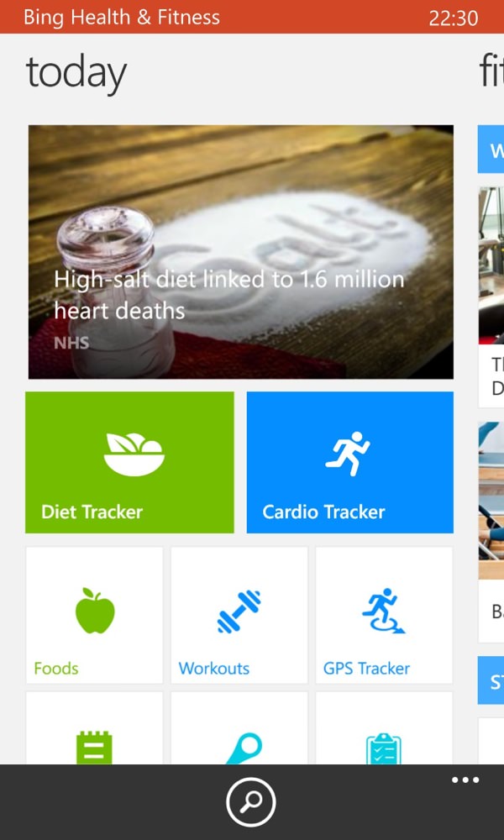Go to the partially visible fitness section
Screen dimensions: 504x840
click(x=491, y=71)
